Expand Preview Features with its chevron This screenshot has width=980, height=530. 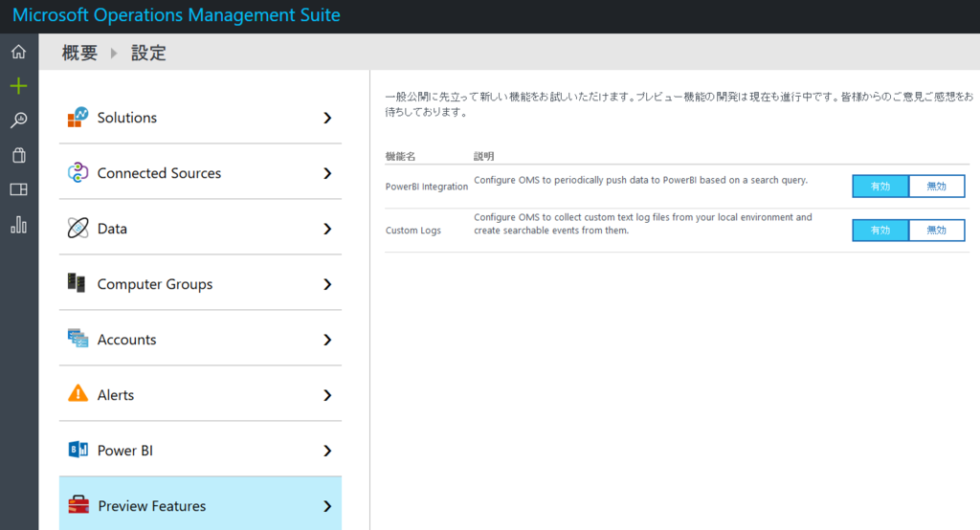[327, 506]
